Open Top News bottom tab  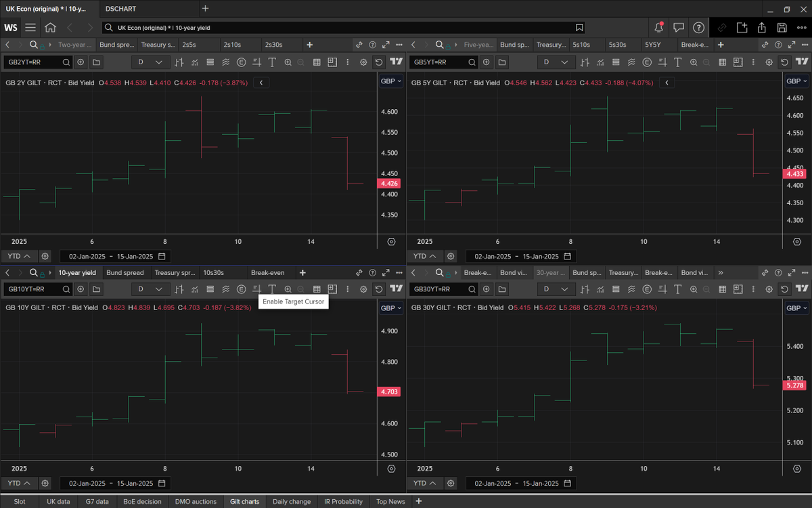click(390, 502)
